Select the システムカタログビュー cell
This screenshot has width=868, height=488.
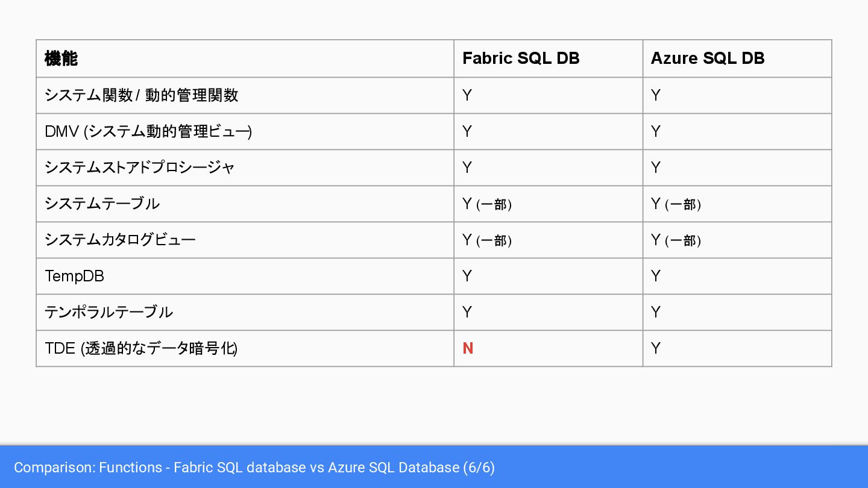(121, 240)
